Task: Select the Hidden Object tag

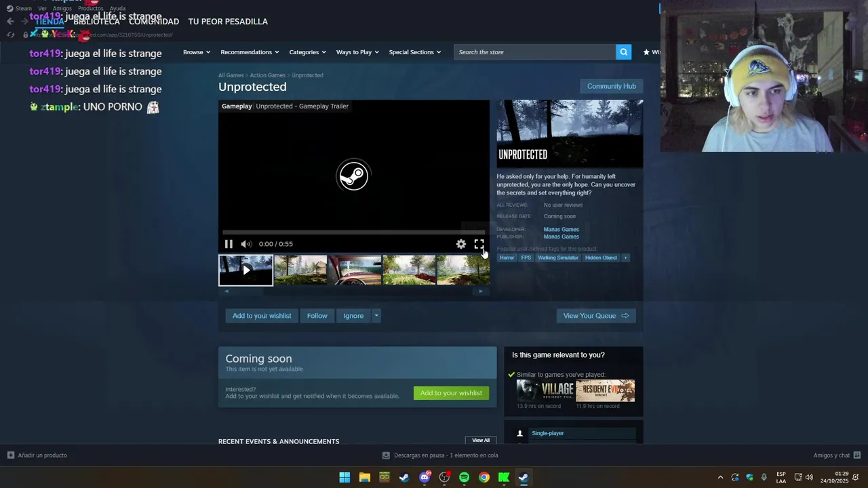Action: (x=601, y=258)
